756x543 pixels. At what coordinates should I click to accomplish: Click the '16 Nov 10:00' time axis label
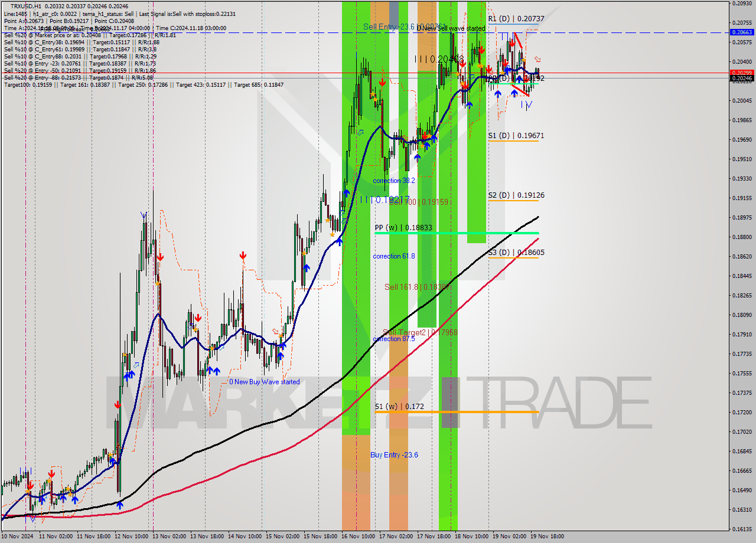coord(358,537)
